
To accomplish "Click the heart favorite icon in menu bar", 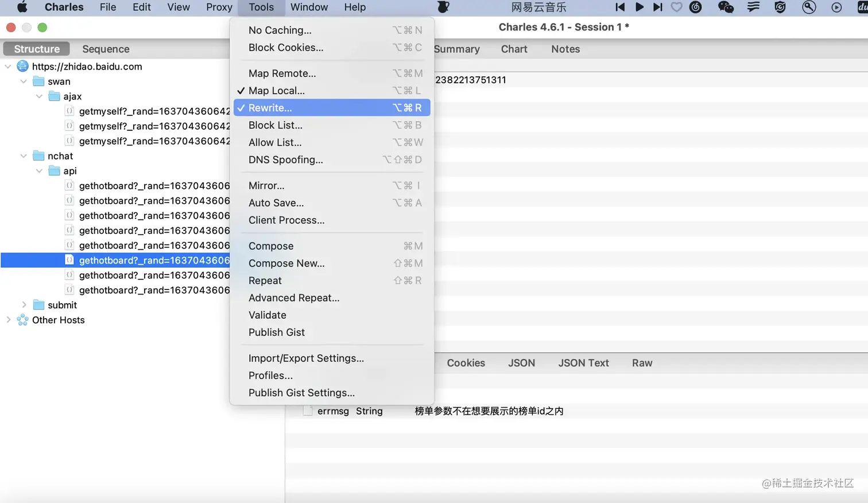I will (677, 7).
